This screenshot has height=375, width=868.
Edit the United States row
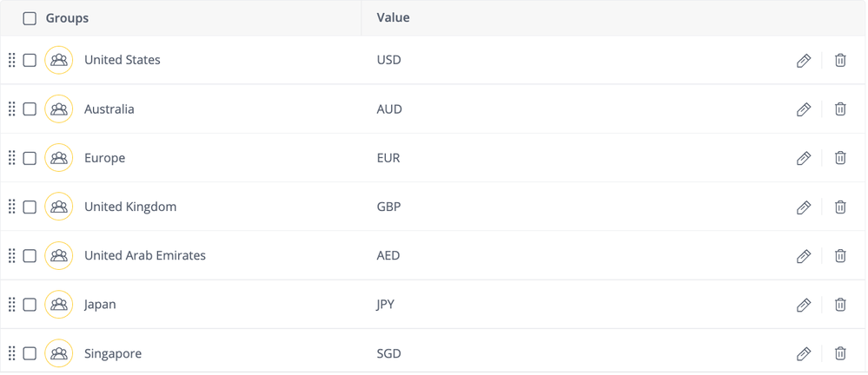pyautogui.click(x=804, y=61)
